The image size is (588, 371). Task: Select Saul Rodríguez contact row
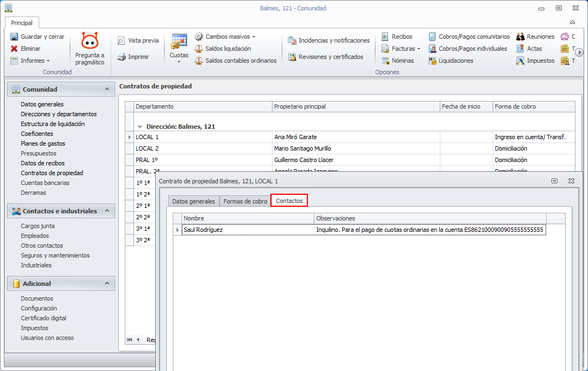[363, 230]
